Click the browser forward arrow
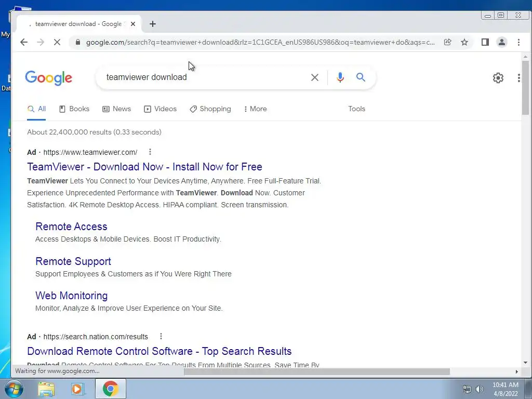Image resolution: width=532 pixels, height=399 pixels. pos(41,42)
